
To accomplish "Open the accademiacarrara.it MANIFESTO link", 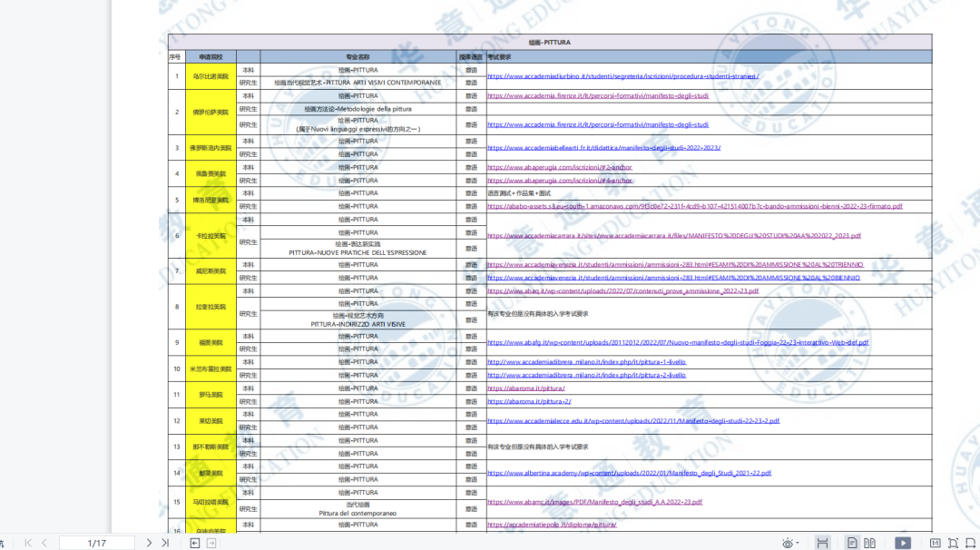I will (673, 236).
